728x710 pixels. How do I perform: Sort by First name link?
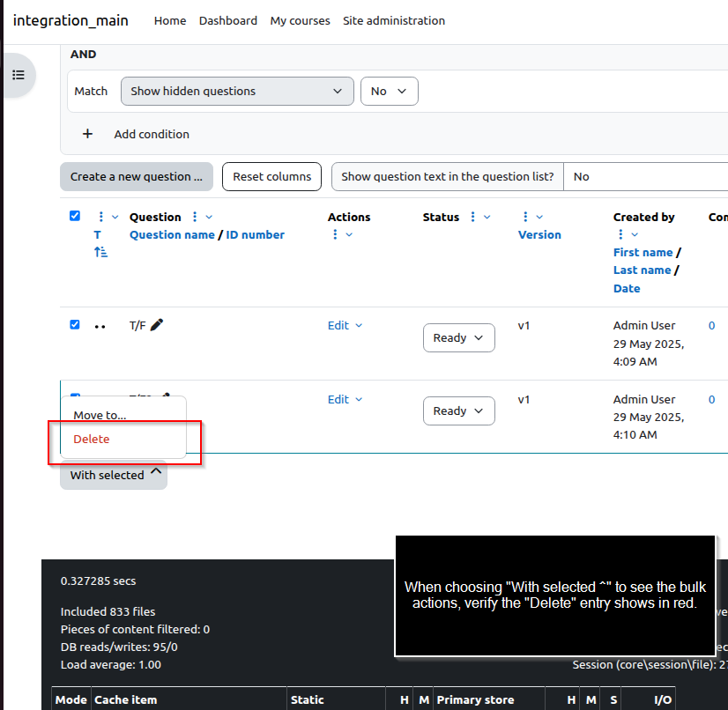tap(643, 253)
